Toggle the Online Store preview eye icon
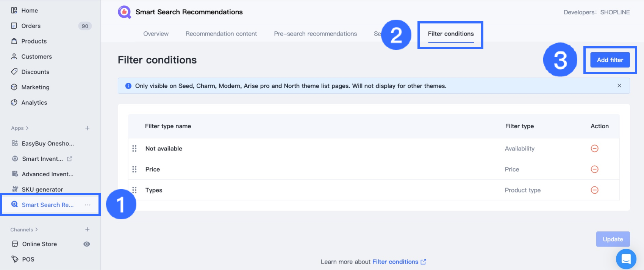The width and height of the screenshot is (644, 270). pyautogui.click(x=87, y=244)
